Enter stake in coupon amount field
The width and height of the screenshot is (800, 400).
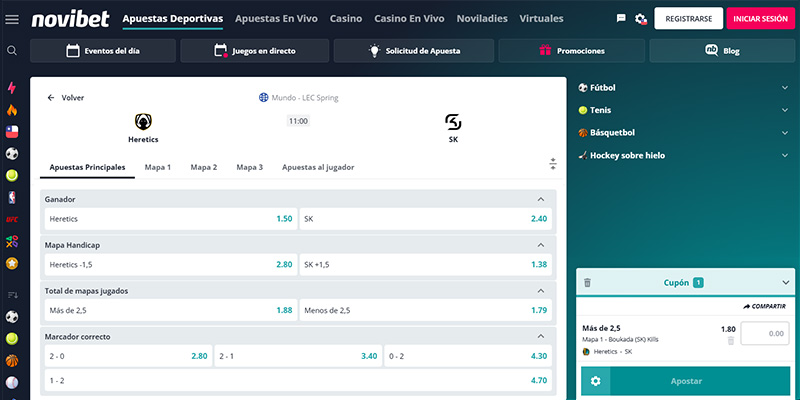765,334
